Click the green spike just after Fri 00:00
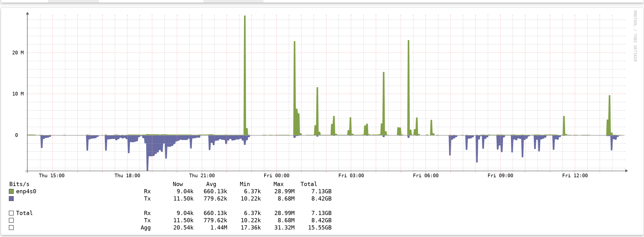This screenshot has height=237, width=644. click(295, 88)
